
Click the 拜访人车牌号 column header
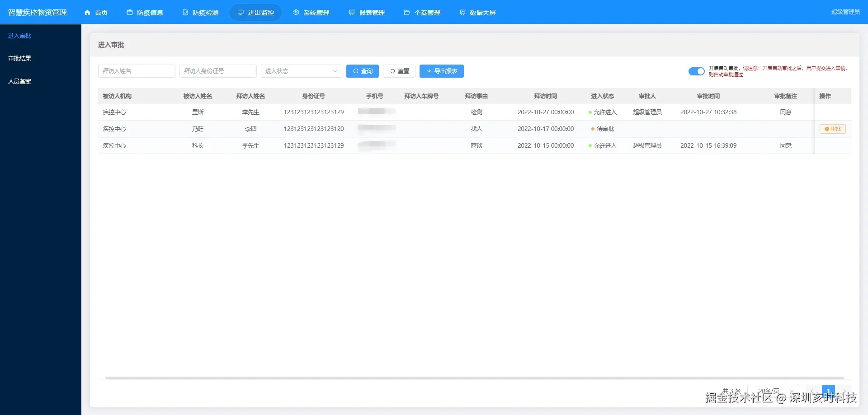click(x=421, y=96)
